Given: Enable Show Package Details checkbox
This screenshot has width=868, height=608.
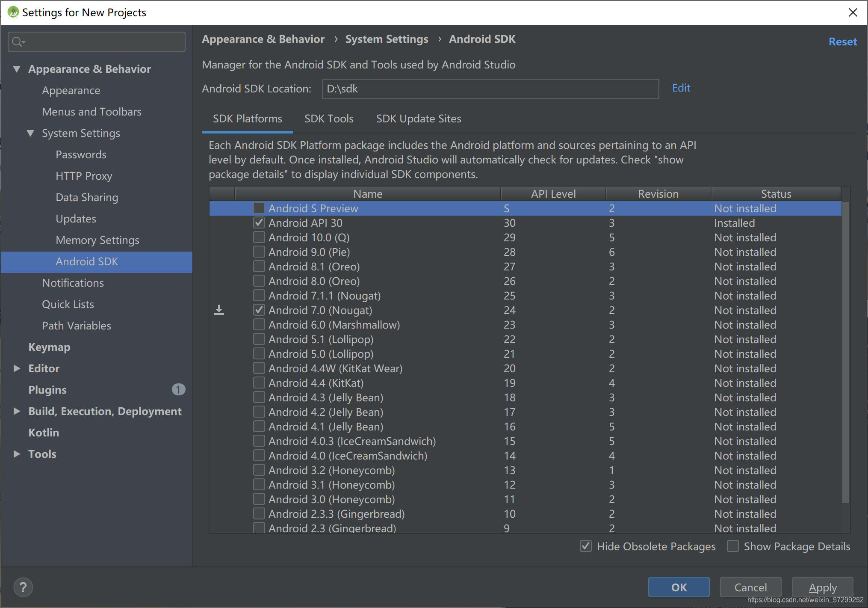Looking at the screenshot, I should [x=733, y=546].
